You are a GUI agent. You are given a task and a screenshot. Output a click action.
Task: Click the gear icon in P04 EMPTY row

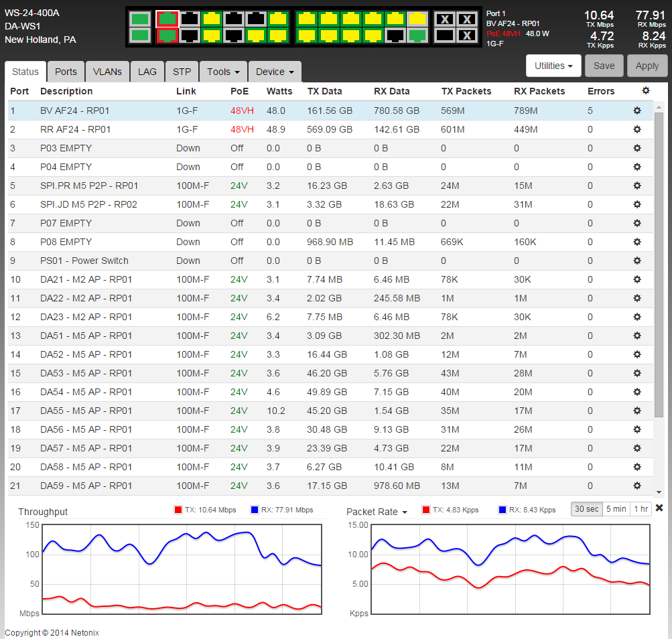tap(637, 167)
